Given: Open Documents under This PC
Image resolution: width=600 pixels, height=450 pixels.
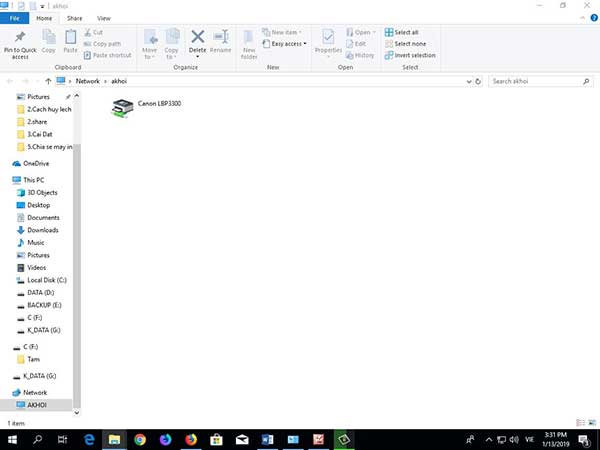Looking at the screenshot, I should (x=43, y=218).
